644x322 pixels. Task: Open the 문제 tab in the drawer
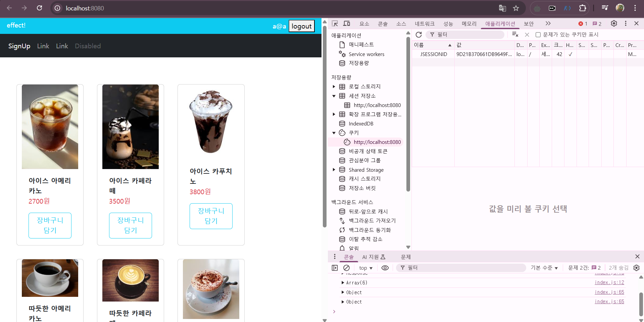tap(406, 257)
